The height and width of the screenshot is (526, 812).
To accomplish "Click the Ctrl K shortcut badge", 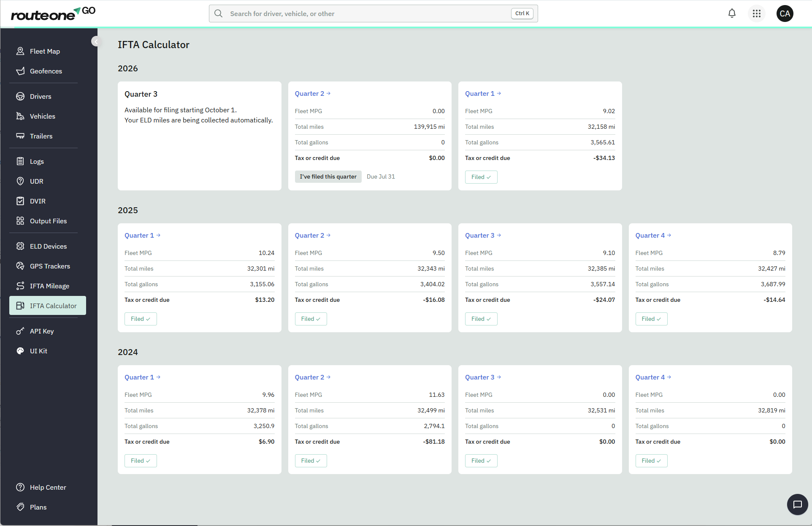I will pos(522,14).
